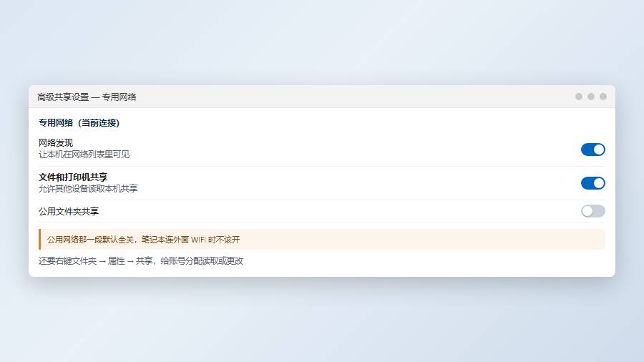Click the 网络发现 label
644x362 pixels.
56,143
